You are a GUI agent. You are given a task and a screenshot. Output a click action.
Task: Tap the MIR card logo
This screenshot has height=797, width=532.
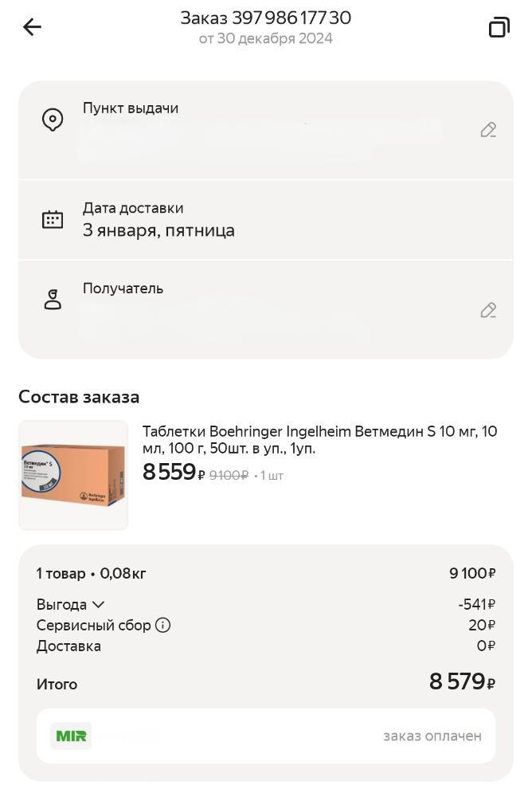71,736
